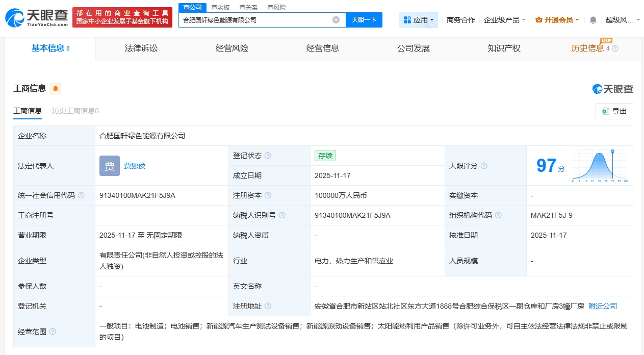644x355 pixels.
Task: Click the 天眼一下 search button
Action: (364, 19)
